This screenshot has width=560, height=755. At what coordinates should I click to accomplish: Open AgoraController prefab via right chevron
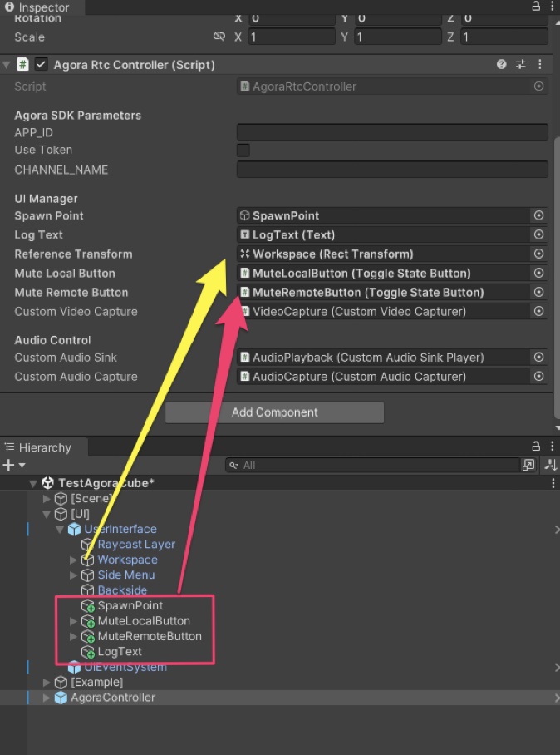pyautogui.click(x=557, y=698)
